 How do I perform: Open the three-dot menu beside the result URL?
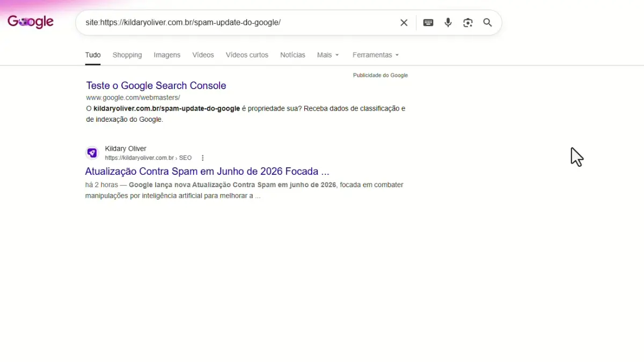(202, 158)
